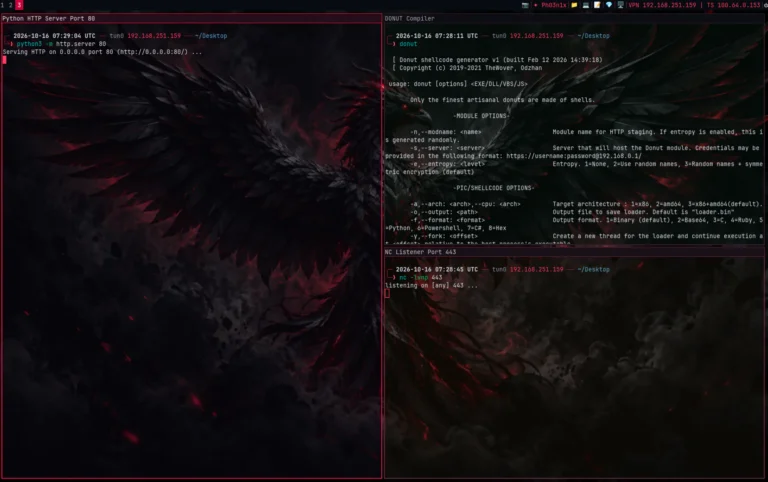Screen dimensions: 768x482
Task: Click the -e,--entropy: <level> option
Action: pos(447,164)
